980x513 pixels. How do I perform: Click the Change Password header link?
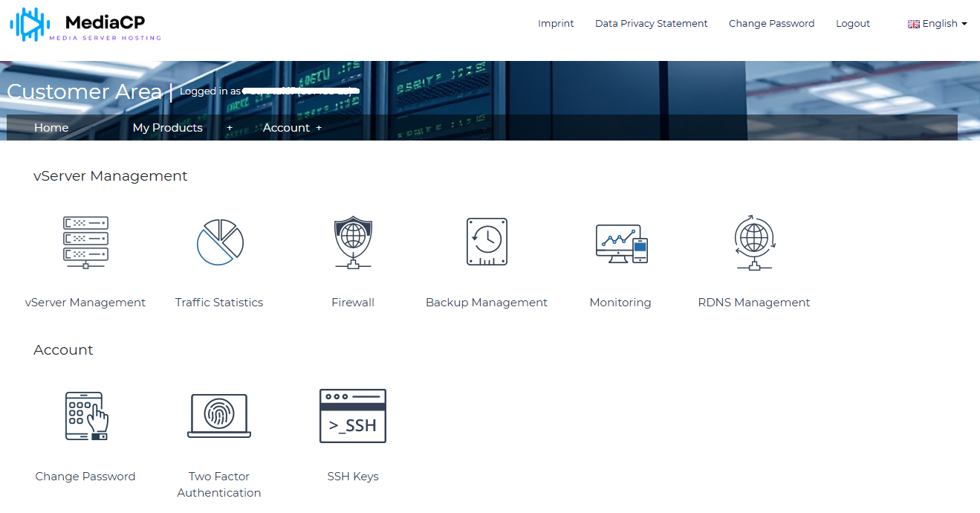(x=772, y=24)
